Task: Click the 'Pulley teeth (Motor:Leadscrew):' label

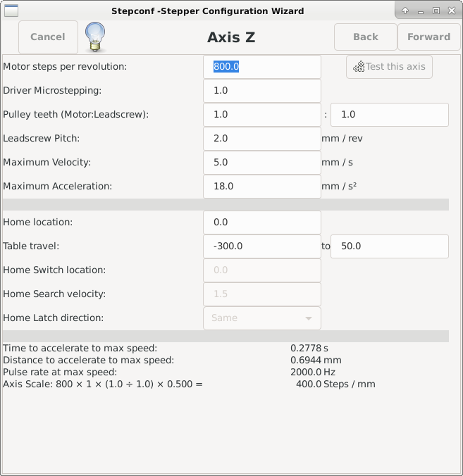Action: (x=76, y=115)
